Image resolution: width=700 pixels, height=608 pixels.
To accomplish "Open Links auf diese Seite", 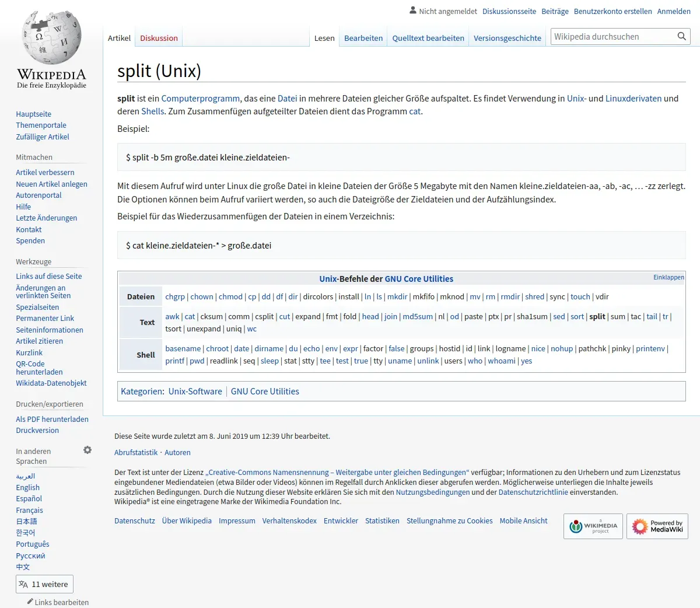I will 49,276.
